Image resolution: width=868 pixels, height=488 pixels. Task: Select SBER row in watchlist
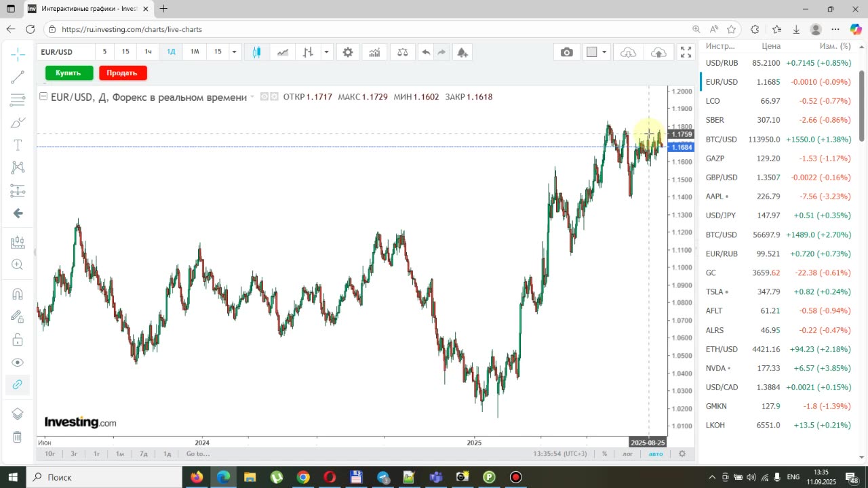coord(778,120)
